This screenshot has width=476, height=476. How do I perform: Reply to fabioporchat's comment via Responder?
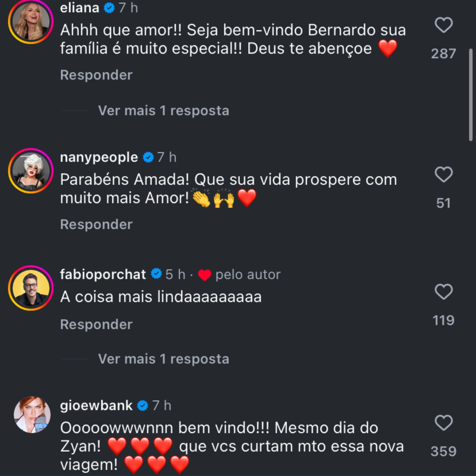(x=96, y=324)
